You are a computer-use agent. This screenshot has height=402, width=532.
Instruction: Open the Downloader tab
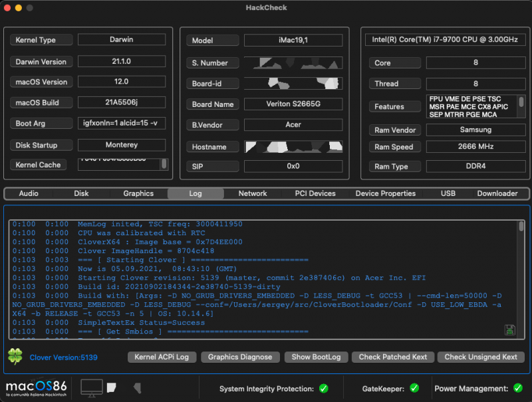497,193
